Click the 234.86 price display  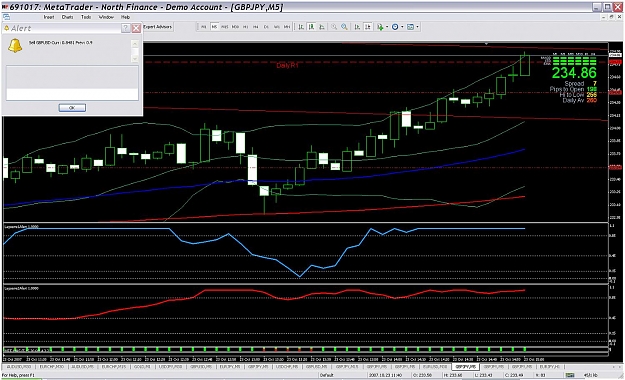coord(574,73)
